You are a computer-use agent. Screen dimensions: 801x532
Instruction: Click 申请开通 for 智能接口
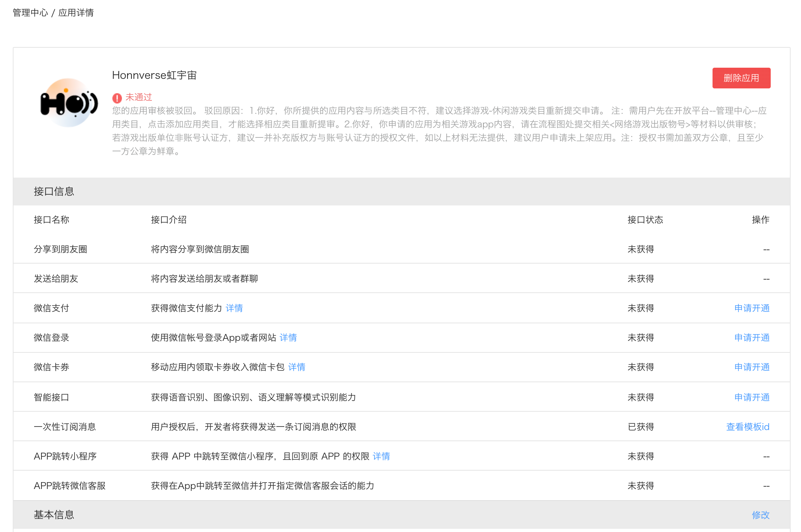coord(752,397)
